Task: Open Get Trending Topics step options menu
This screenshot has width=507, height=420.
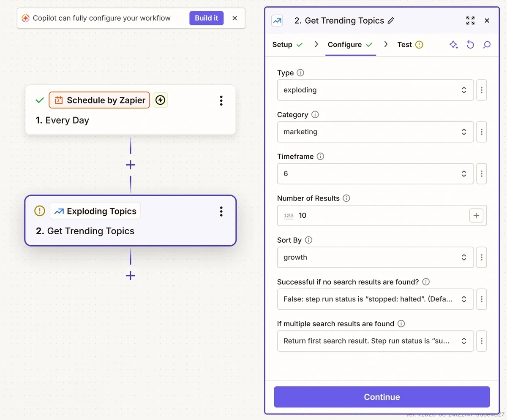Action: point(221,211)
